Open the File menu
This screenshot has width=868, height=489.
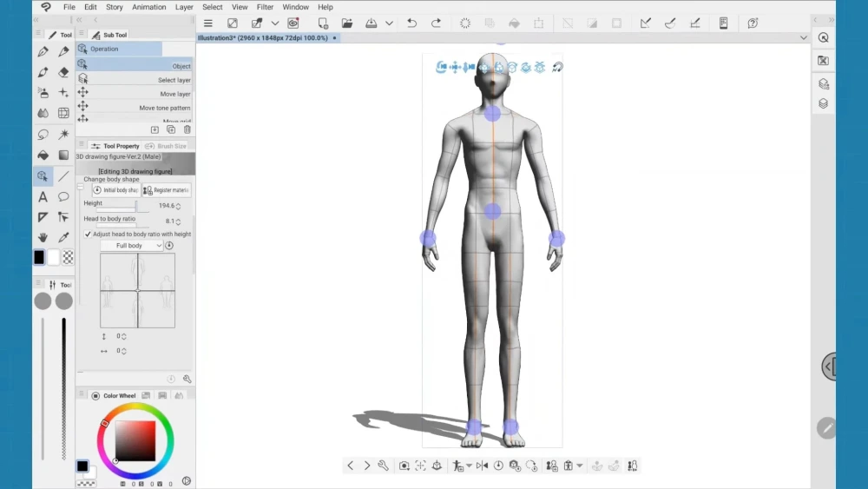(x=69, y=7)
